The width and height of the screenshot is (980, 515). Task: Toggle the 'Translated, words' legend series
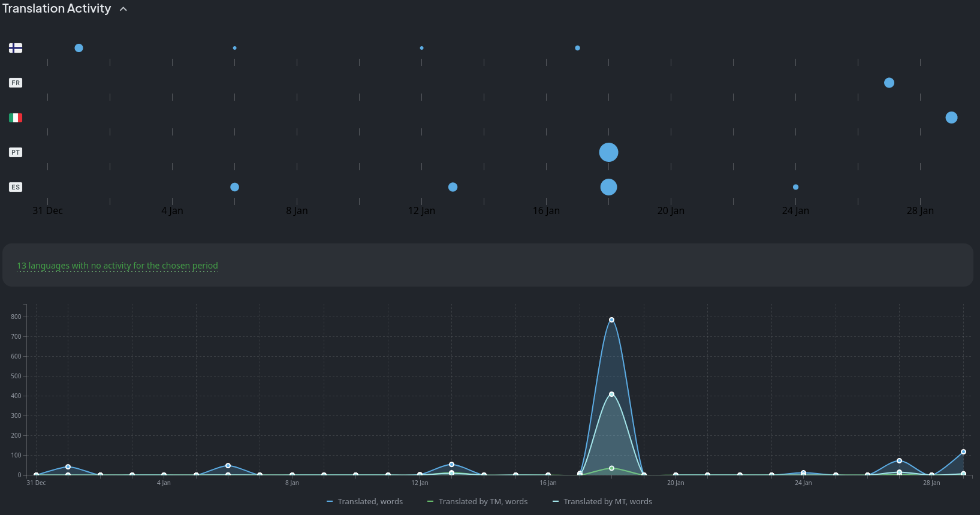point(364,501)
